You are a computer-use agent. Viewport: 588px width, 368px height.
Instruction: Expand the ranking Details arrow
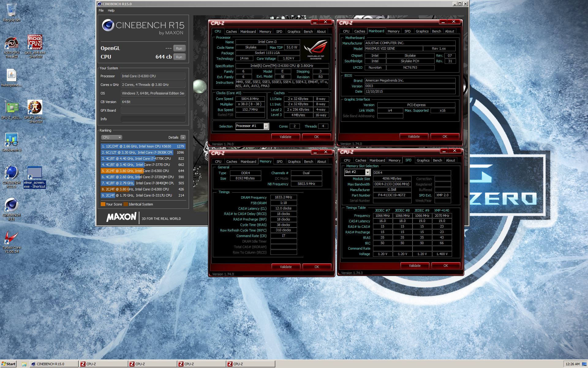point(183,137)
